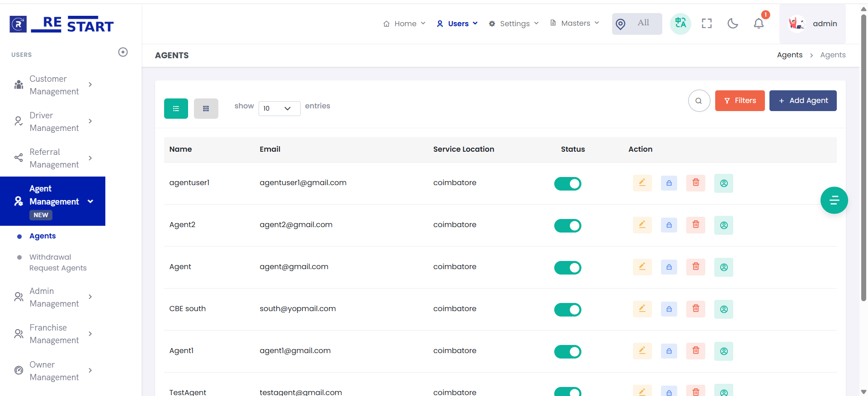
Task: Open Withdrawal Request Agents page
Action: 57,262
